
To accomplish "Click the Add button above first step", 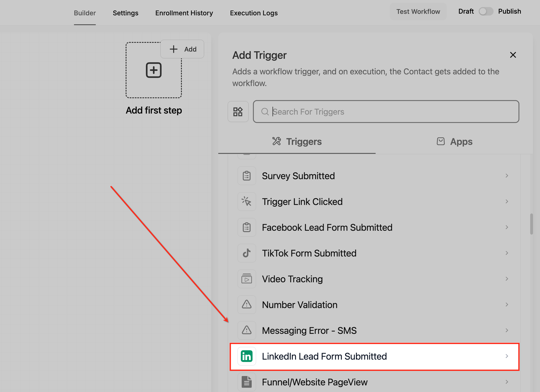I will click(182, 49).
